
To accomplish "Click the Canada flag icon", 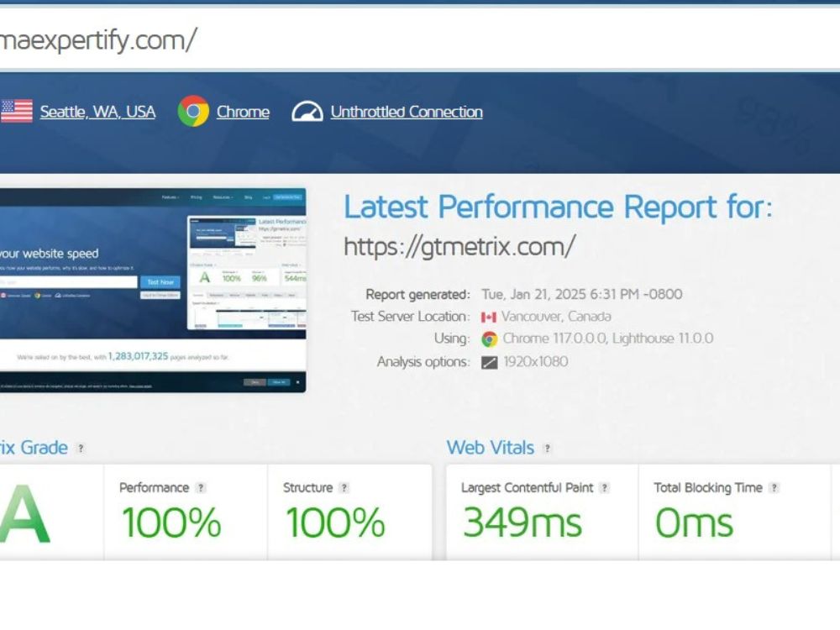I will point(489,318).
